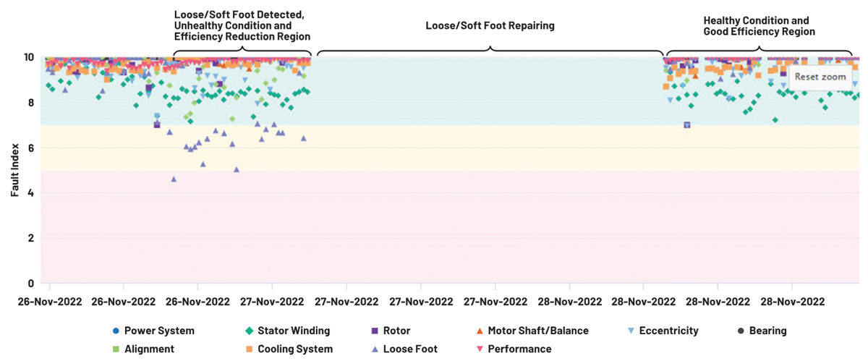Click the y-axis tick label 10
The image size is (868, 361).
tap(30, 57)
